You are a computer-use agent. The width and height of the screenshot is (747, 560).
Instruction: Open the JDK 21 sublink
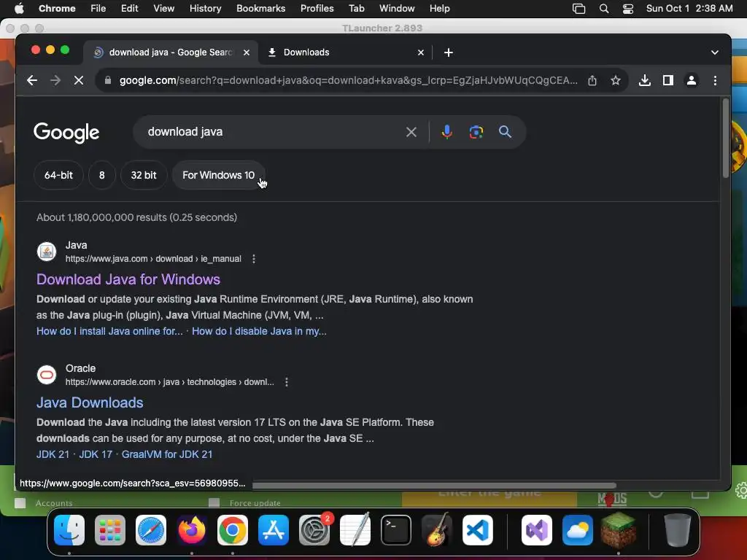[x=53, y=455]
